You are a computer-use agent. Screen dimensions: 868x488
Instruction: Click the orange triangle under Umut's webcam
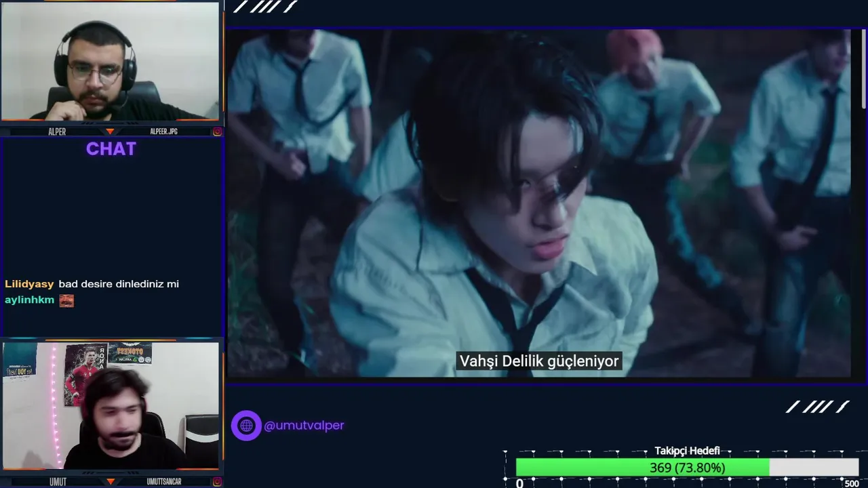click(111, 482)
